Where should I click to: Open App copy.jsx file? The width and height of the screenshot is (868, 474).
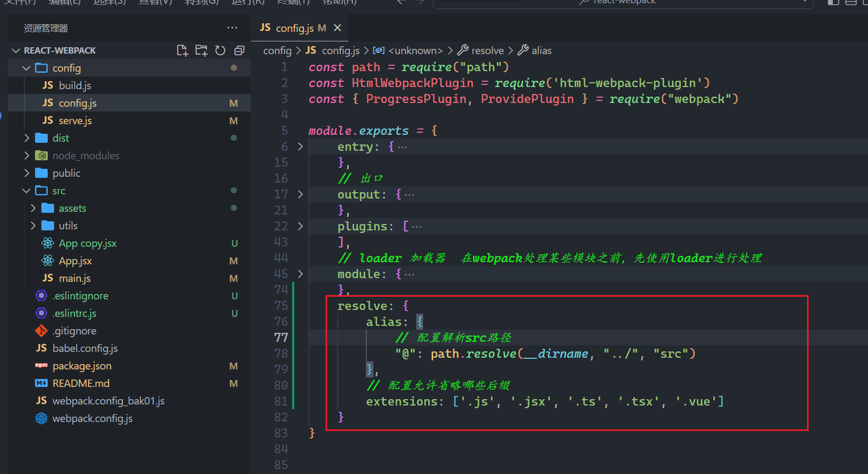pos(129,243)
